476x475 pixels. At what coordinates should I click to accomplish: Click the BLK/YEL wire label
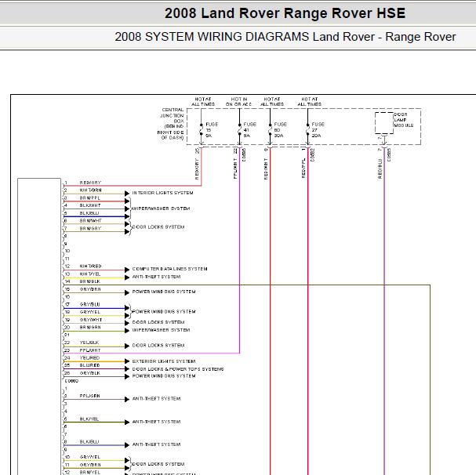[89, 419]
